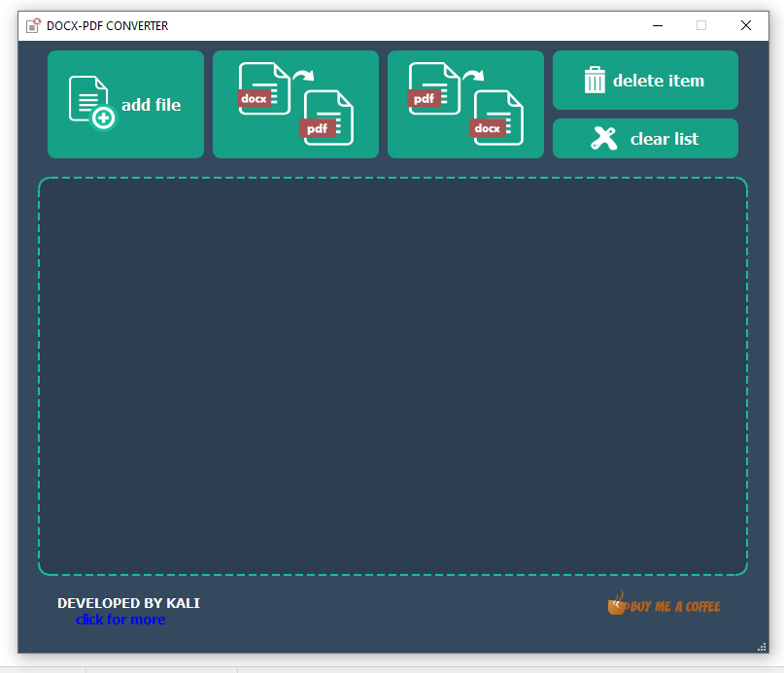Screen dimensions: 784x673
Task: Open the "Buy me a coffee" text link
Action: 675,607
